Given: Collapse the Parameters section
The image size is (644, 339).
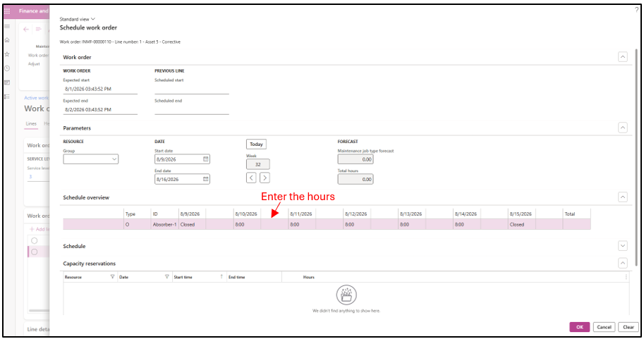Looking at the screenshot, I should click(623, 128).
